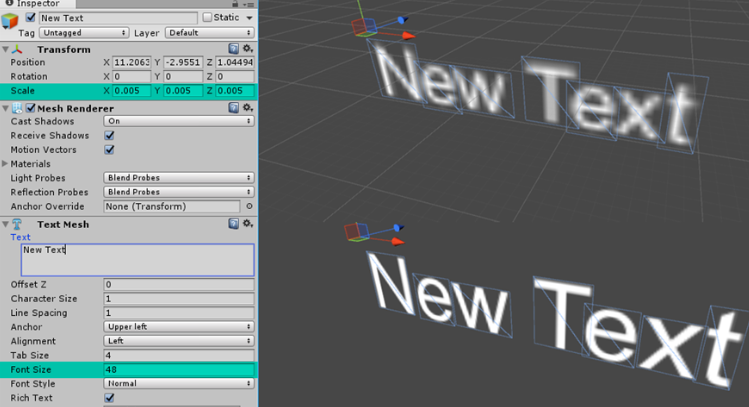The height and width of the screenshot is (407, 749).
Task: Open the Tag dropdown showing Untagged
Action: point(84,32)
